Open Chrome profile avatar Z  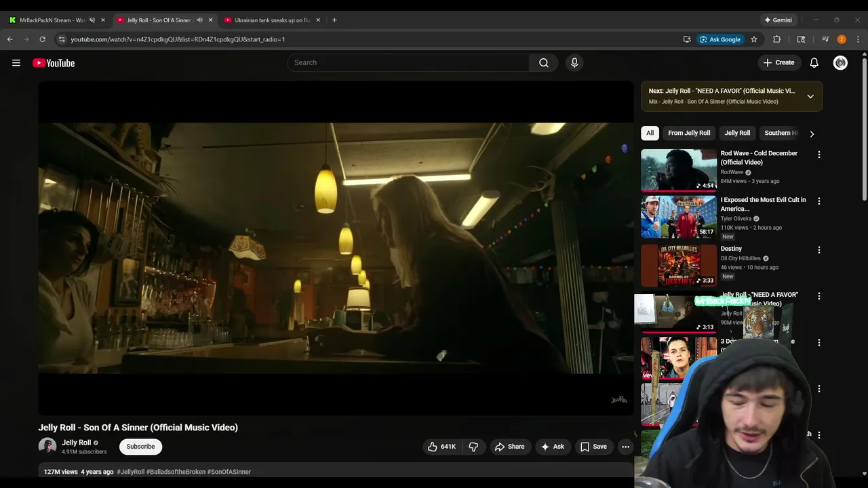(x=842, y=39)
